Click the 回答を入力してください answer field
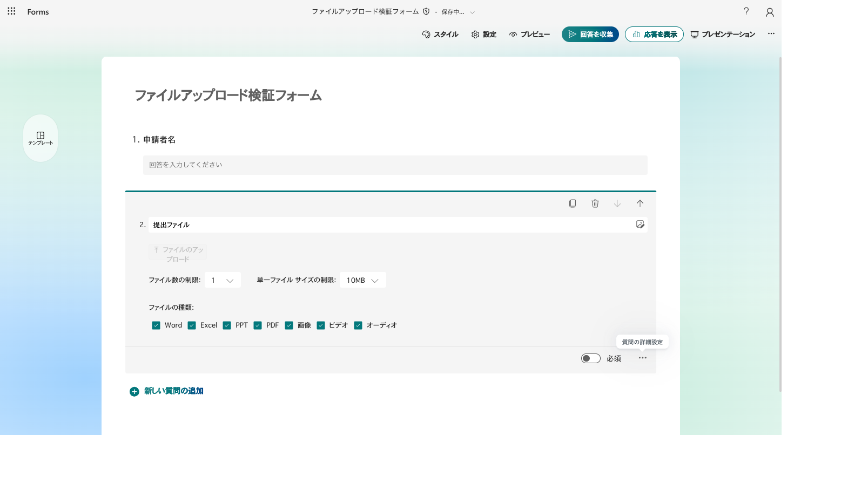The height and width of the screenshot is (483, 868). 395,165
